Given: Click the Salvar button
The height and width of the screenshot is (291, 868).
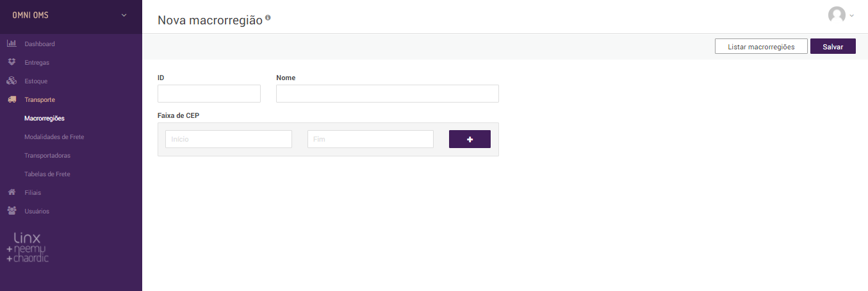Looking at the screenshot, I should [x=833, y=47].
